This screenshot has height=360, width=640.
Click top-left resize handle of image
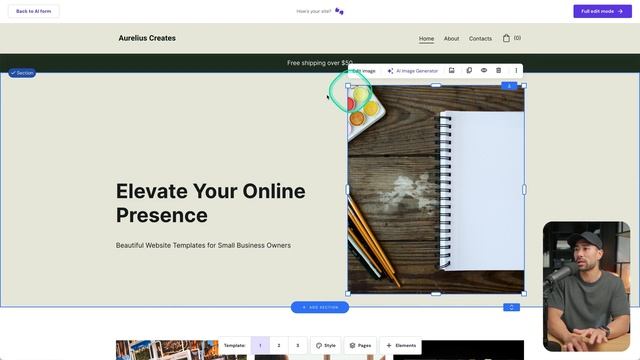coord(348,86)
